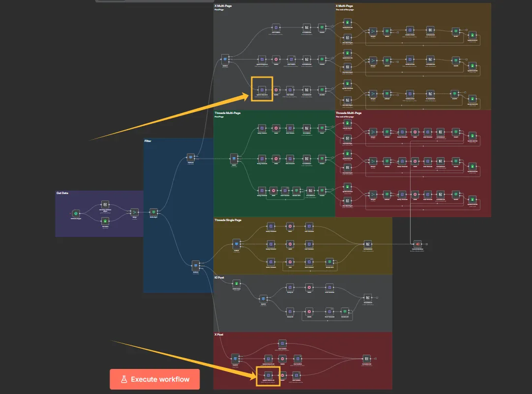
Task: Select the highlighted upload node in X Multi-Page
Action: coord(262,89)
